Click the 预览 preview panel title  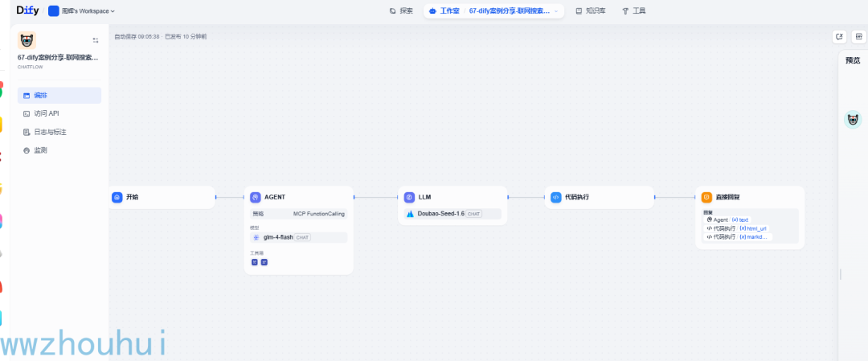click(853, 60)
